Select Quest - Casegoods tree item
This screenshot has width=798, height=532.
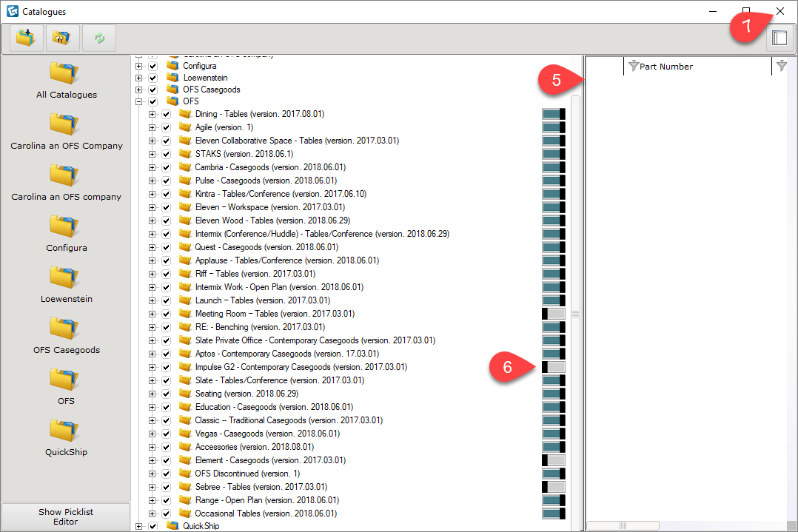tap(266, 247)
